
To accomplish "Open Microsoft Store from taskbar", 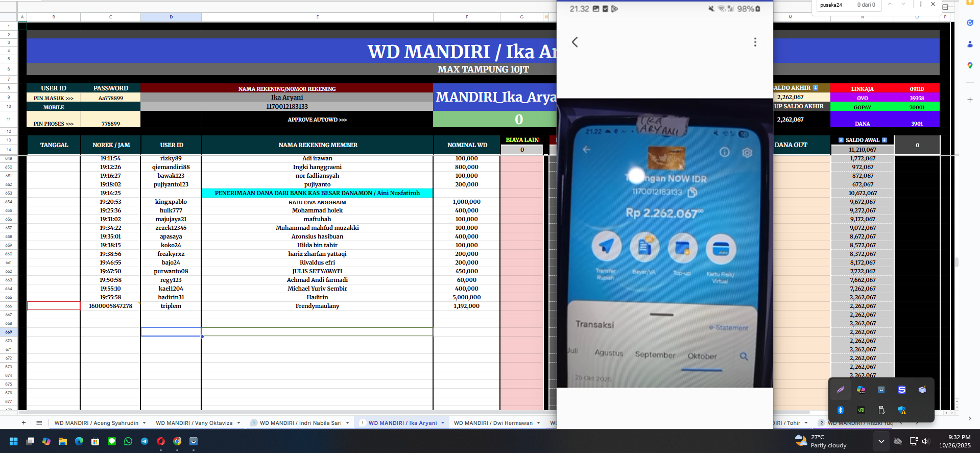I will (x=95, y=441).
